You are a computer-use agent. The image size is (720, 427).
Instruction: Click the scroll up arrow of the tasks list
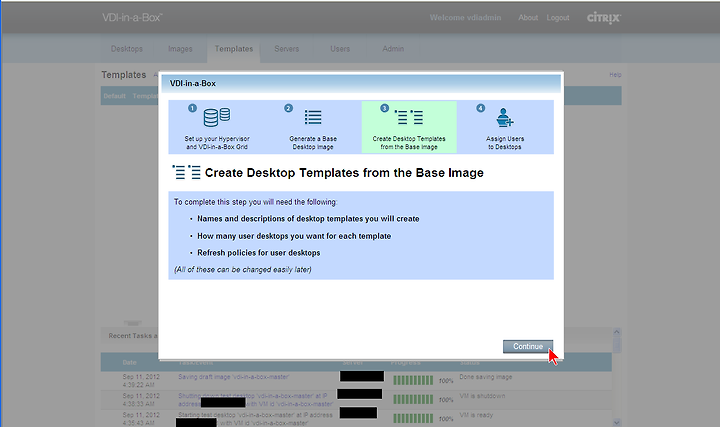(x=617, y=332)
